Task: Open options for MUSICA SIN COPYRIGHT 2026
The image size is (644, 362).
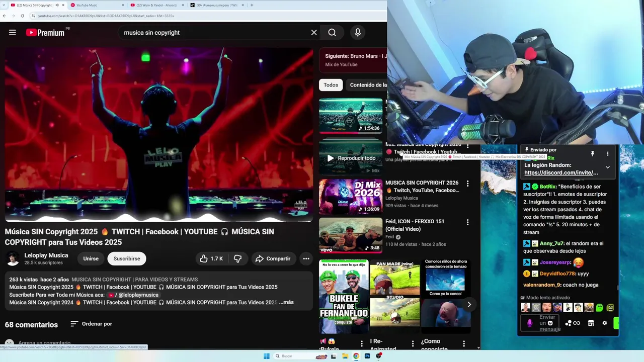Action: click(467, 184)
